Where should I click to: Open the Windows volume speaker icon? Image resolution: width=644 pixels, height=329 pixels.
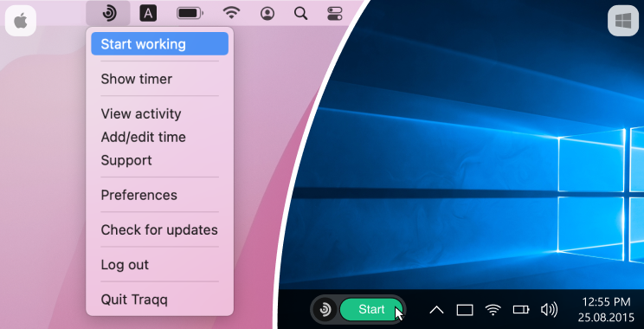549,310
